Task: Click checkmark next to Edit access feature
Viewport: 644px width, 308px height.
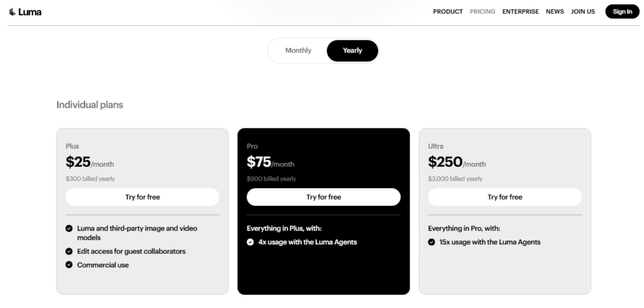Action: point(69,251)
